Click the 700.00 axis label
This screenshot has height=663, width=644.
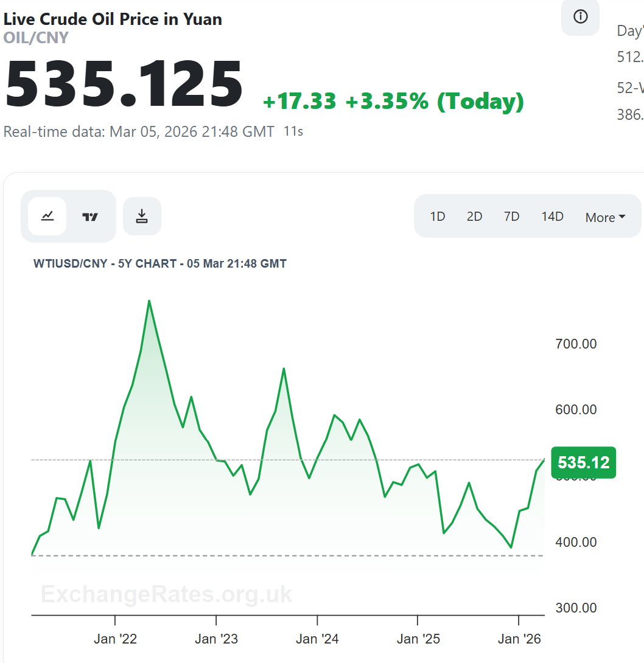(x=576, y=344)
